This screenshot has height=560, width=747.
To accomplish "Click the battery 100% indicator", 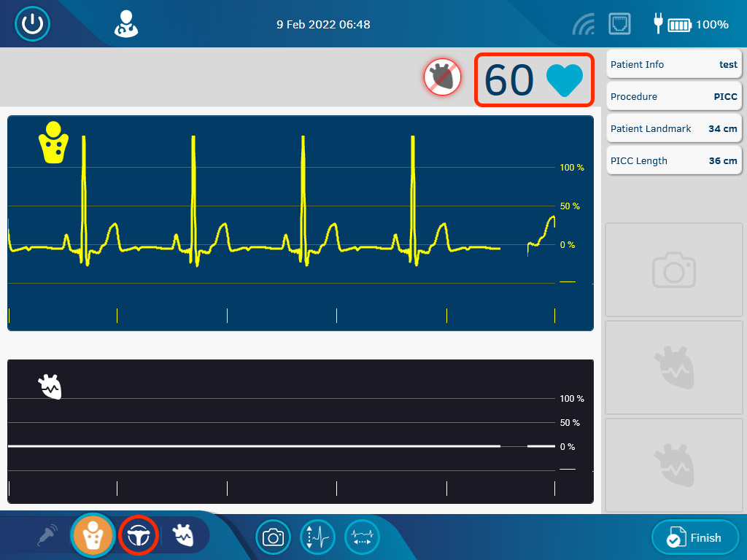I will pyautogui.click(x=692, y=25).
